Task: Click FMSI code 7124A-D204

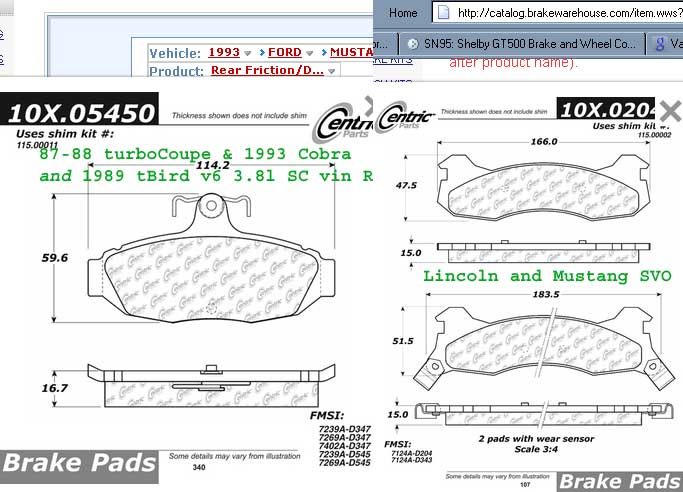Action: point(412,453)
